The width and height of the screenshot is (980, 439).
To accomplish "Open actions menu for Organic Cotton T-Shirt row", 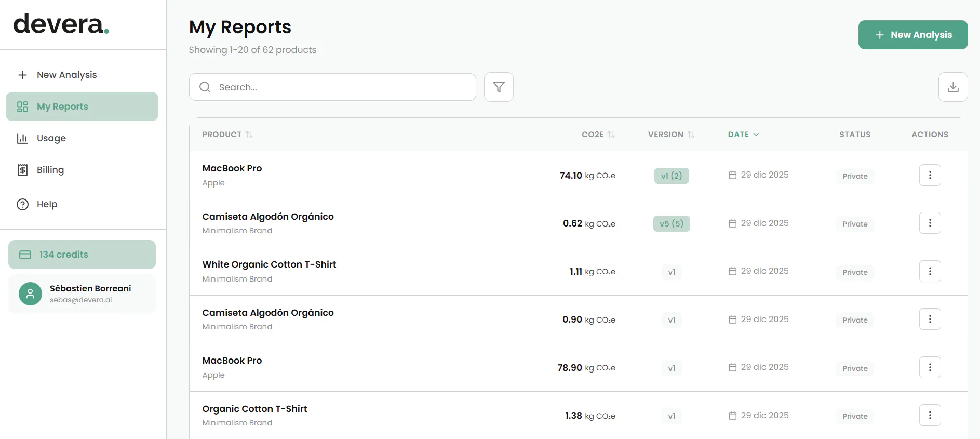I will tap(930, 415).
